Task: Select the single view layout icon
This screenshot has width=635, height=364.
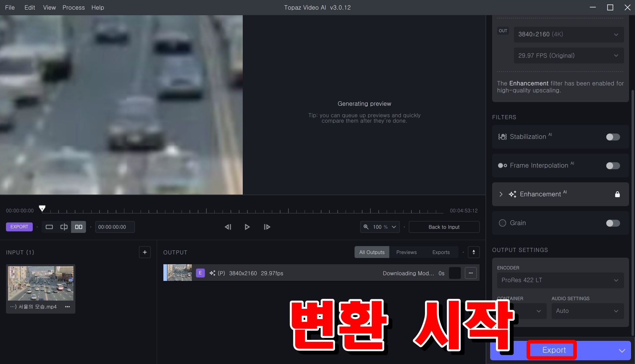Action: pyautogui.click(x=49, y=227)
